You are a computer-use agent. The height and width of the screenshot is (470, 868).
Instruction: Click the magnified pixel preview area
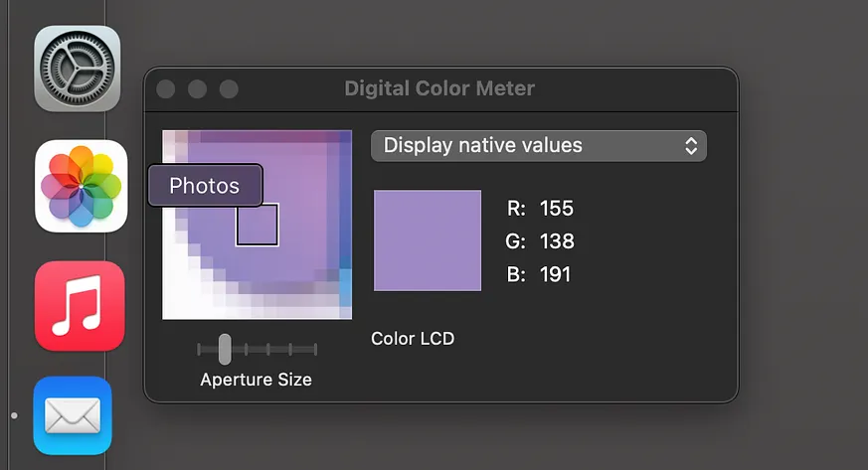tap(257, 225)
